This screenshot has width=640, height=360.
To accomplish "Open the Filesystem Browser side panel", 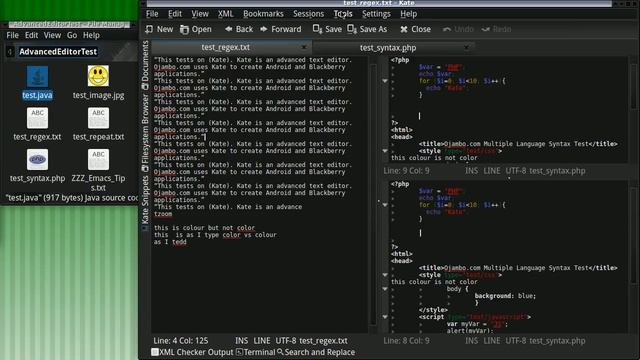I will pos(145,133).
